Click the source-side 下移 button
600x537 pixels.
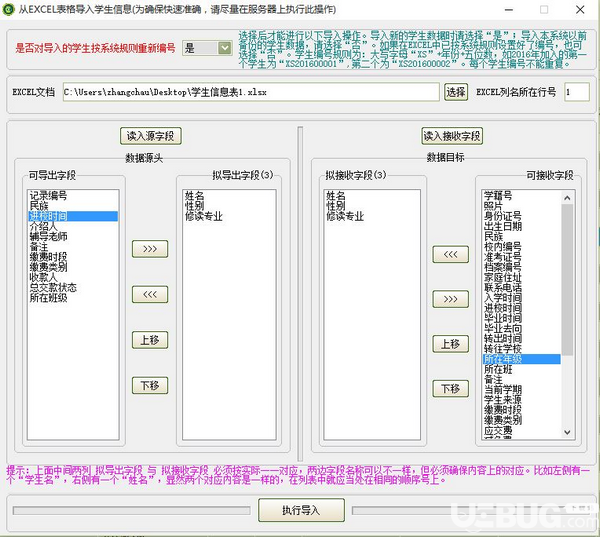(150, 385)
